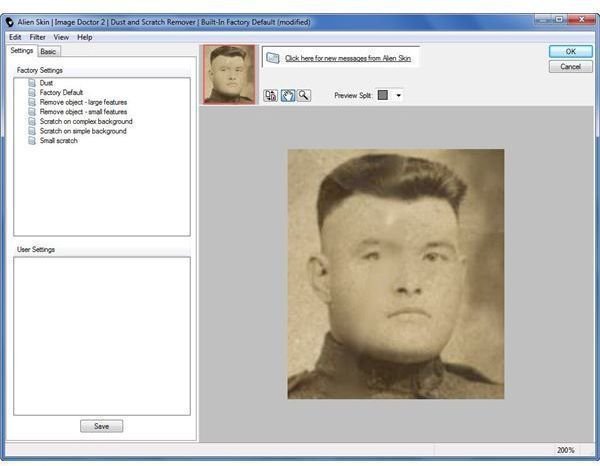The height and width of the screenshot is (466, 600).
Task: Click the Dust preset icon
Action: (32, 83)
